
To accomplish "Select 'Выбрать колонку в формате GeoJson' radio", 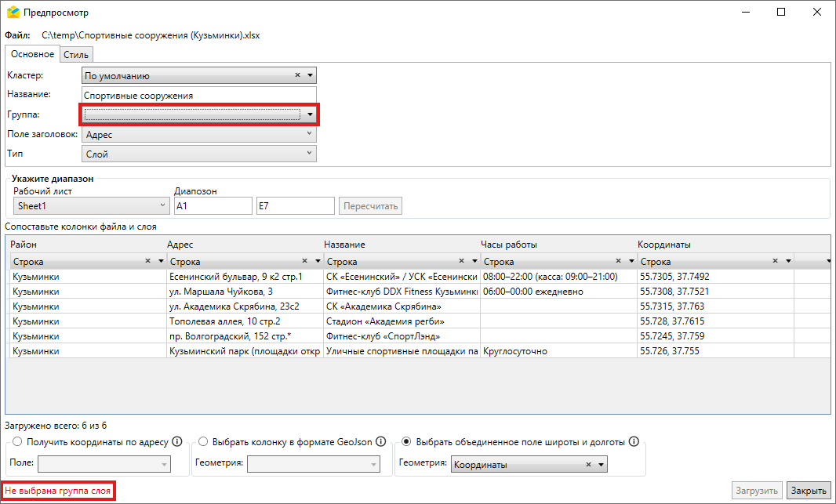I will tap(203, 442).
